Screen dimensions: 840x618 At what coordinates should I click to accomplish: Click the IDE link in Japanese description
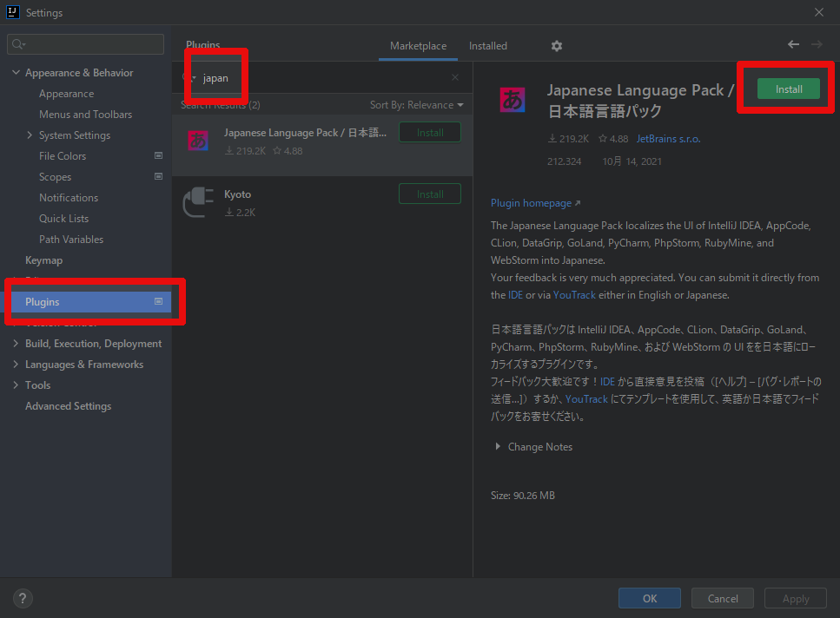pos(607,382)
